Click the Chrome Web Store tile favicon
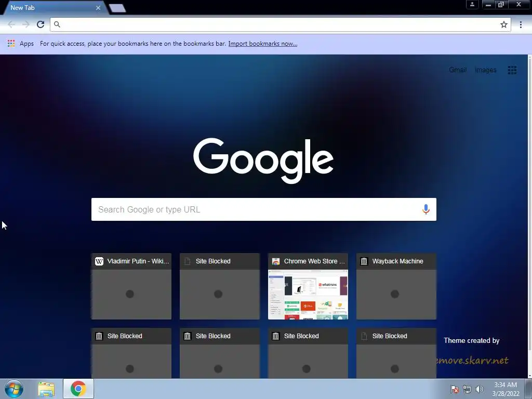This screenshot has width=532, height=399. click(276, 261)
